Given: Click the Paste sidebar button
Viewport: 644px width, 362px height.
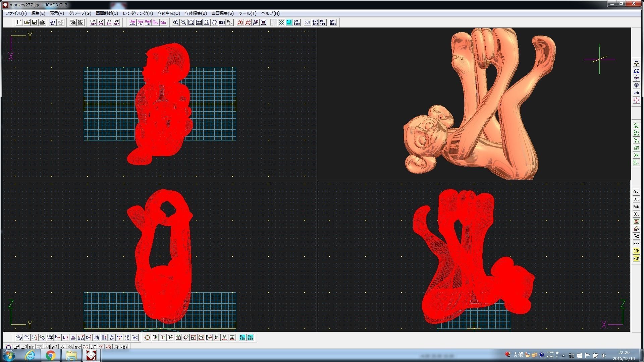Looking at the screenshot, I should tap(636, 207).
